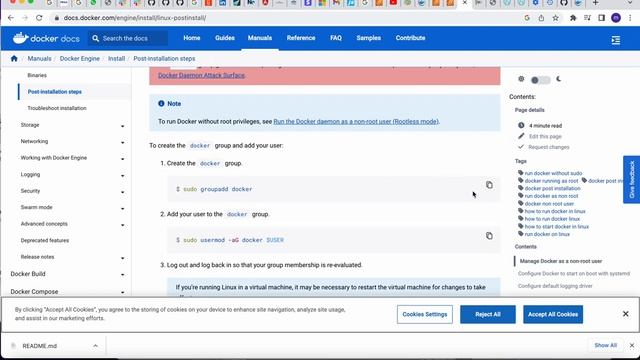Click the tag icon next to run docker without sudo

(520, 173)
